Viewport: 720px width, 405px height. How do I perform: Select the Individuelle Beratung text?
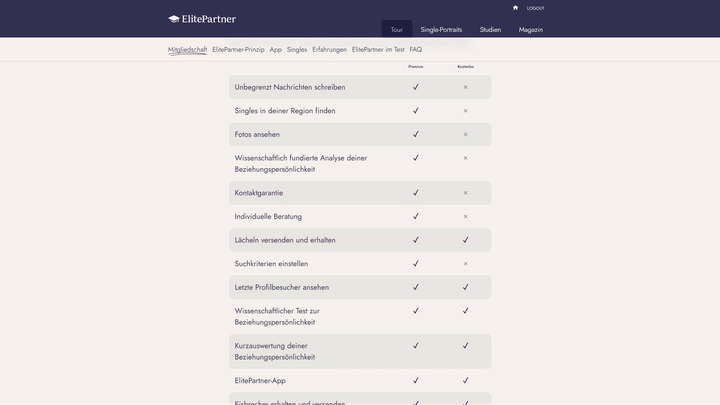268,216
